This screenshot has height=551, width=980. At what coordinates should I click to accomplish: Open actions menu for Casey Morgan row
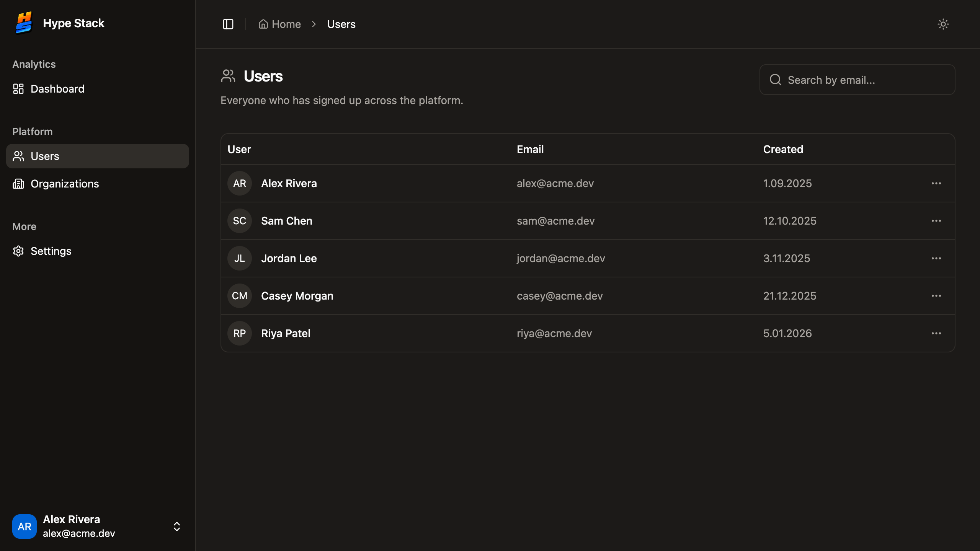936,296
